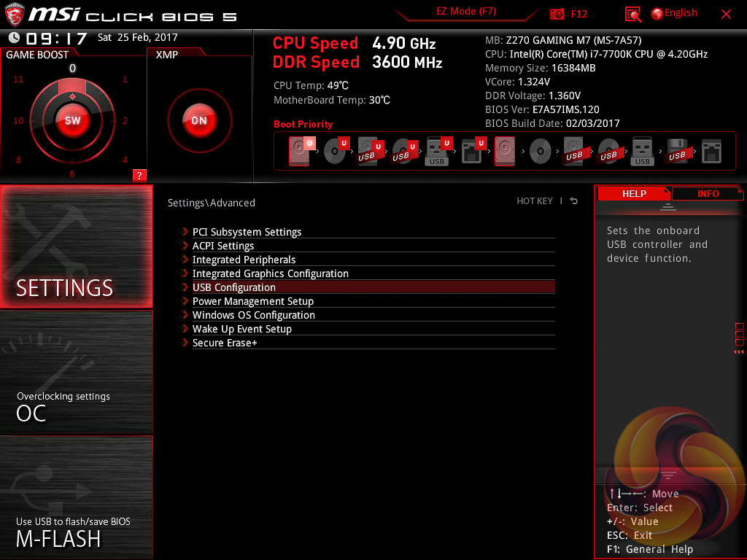This screenshot has height=560, width=747.
Task: Toggle the XMP ON button
Action: [199, 120]
